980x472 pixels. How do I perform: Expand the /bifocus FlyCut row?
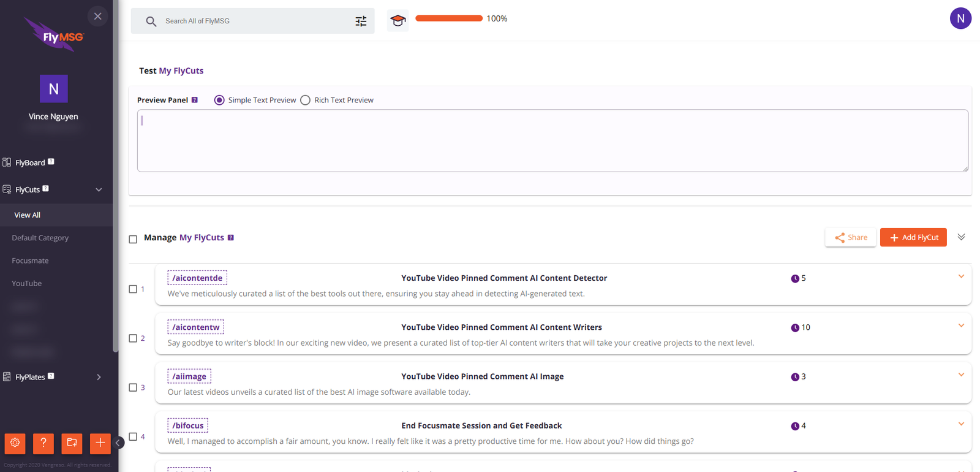click(961, 424)
